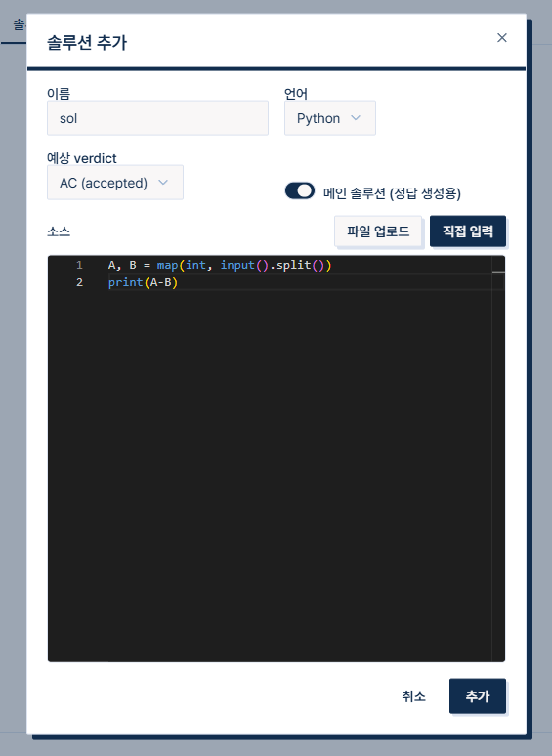Screen dimensions: 552x756
Task: Expand the 예상 verdict dropdown
Action: [115, 183]
